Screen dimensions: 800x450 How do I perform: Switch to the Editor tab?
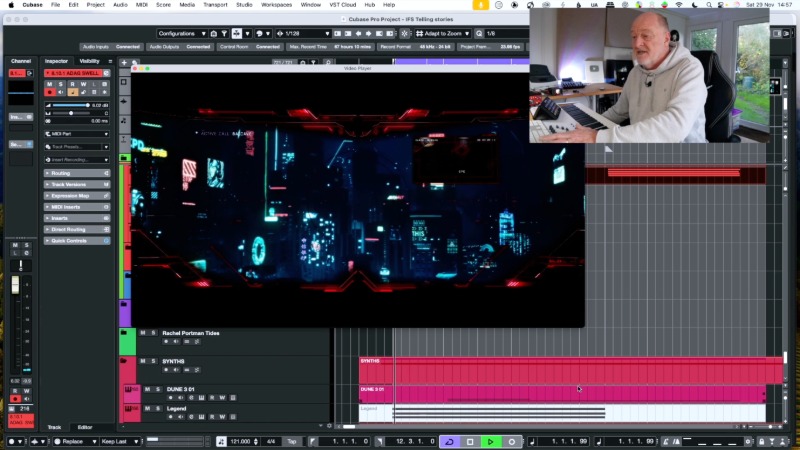(86, 427)
